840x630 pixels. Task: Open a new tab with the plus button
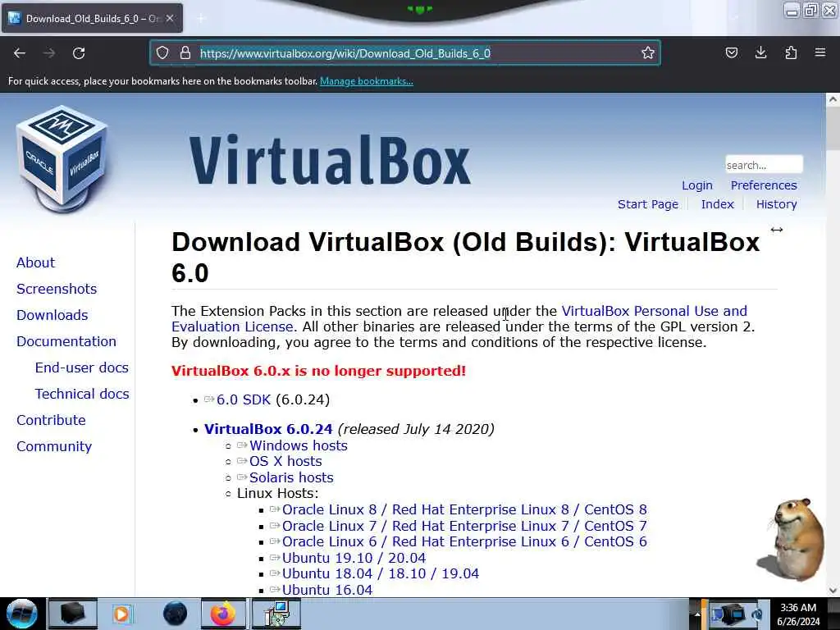[x=201, y=19]
